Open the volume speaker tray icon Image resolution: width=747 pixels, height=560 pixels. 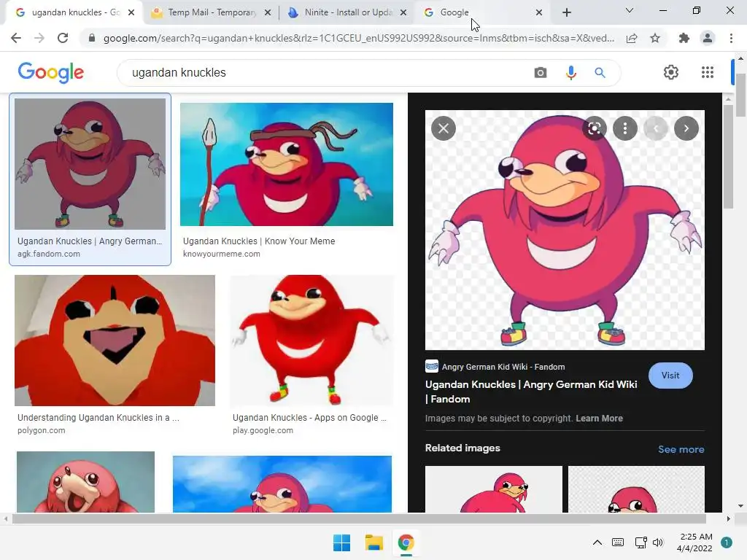tap(658, 542)
